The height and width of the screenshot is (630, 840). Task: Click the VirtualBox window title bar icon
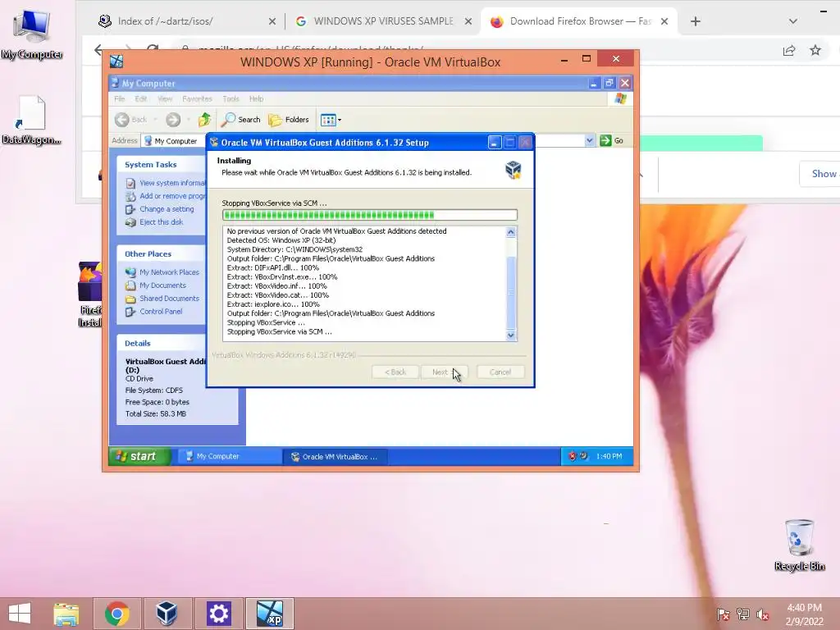[116, 62]
